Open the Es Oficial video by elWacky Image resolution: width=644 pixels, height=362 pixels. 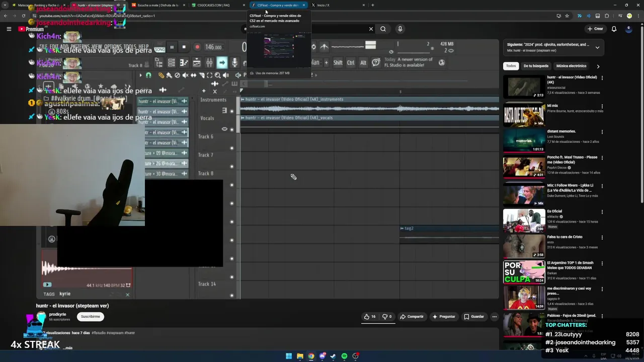[x=524, y=220]
